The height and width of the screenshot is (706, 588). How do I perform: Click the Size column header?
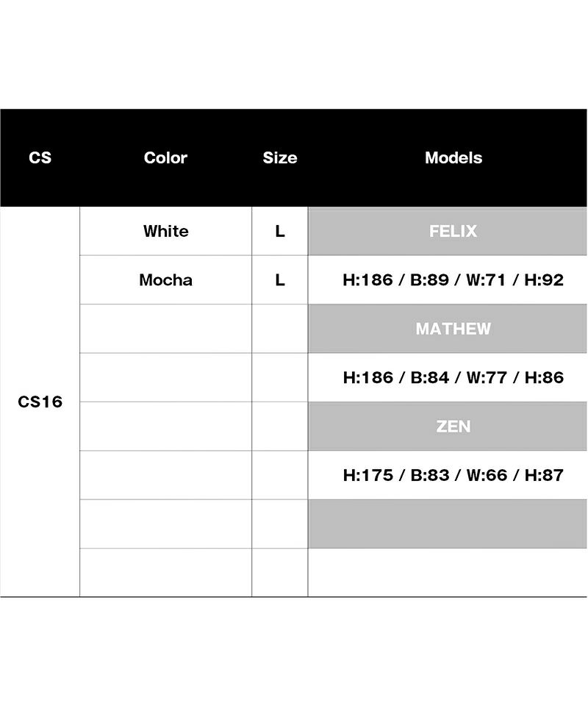point(280,157)
